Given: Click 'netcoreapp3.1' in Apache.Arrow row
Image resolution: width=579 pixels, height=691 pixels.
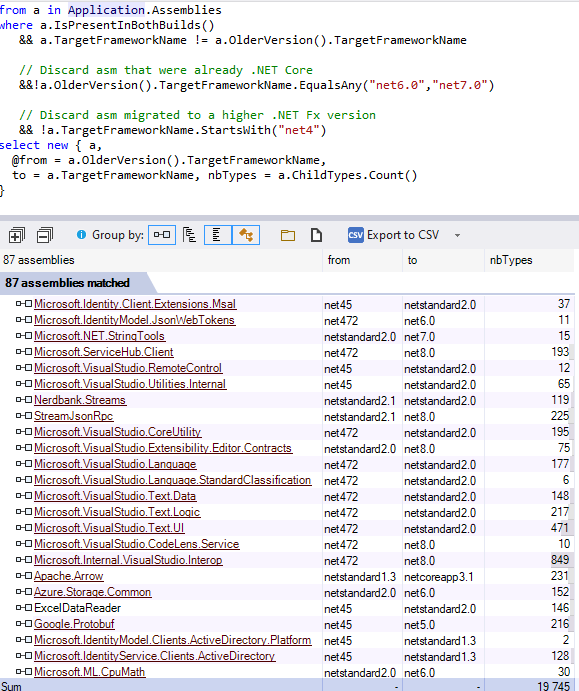Looking at the screenshot, I should (x=439, y=576).
